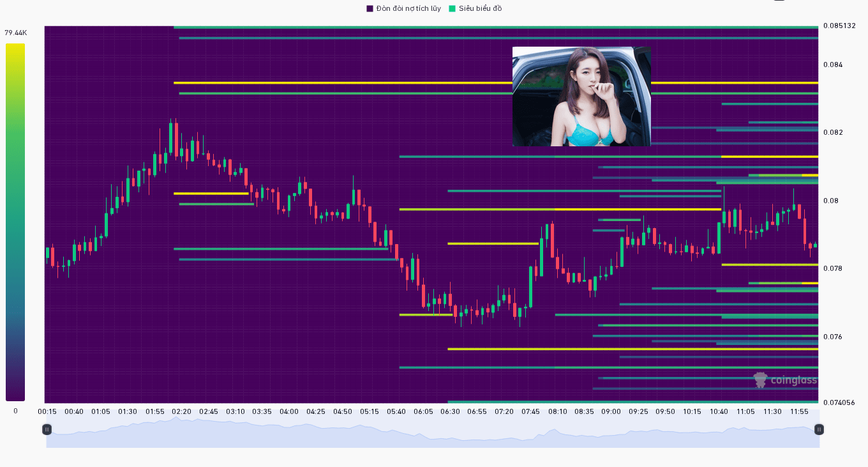
Task: Click the 03:35 time axis label
Action: tap(262, 411)
